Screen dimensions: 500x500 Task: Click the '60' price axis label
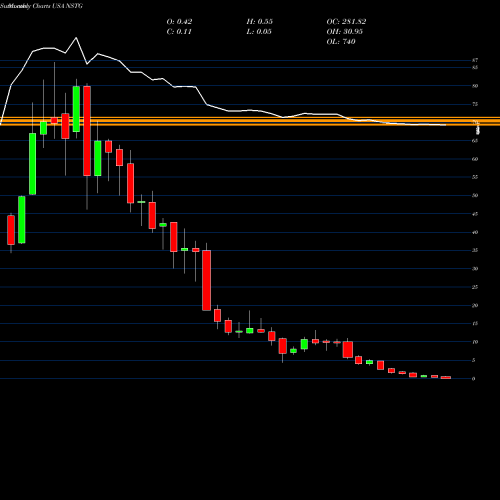click(475, 159)
